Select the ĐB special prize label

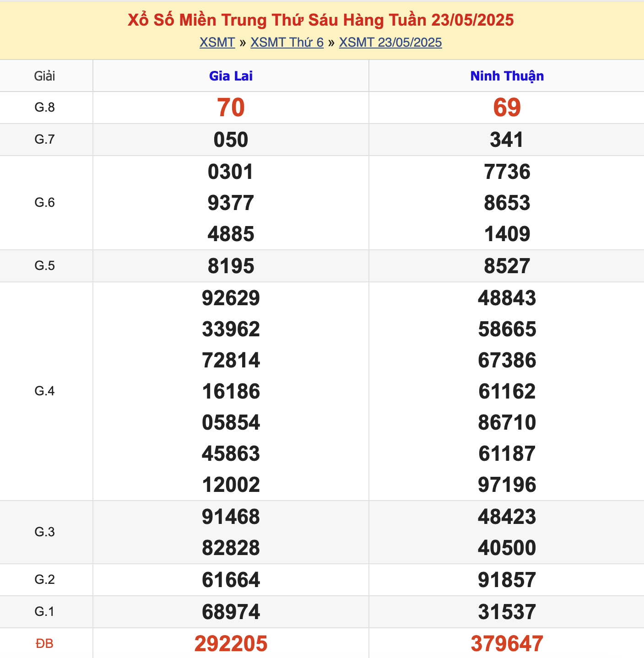(x=45, y=644)
